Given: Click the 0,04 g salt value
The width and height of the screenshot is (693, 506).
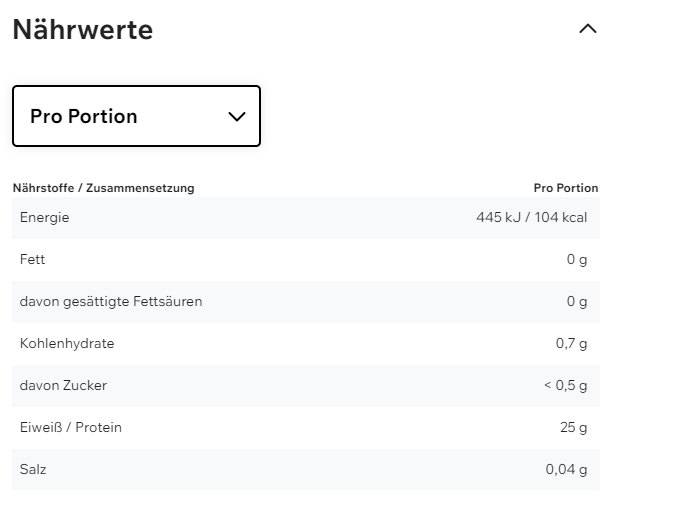Looking at the screenshot, I should click(x=566, y=469).
